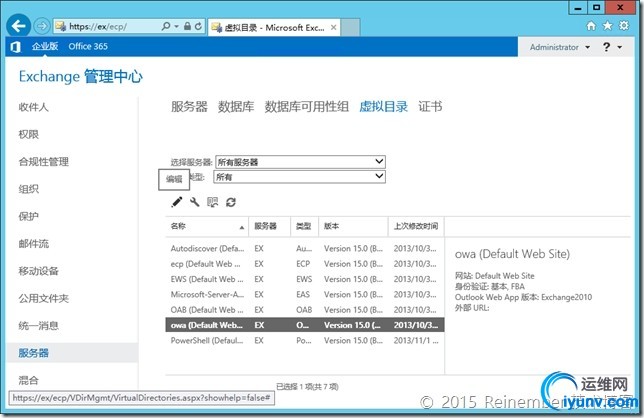Open 权限 in the sidebar
Viewport: 644px width, 418px height.
[x=28, y=134]
